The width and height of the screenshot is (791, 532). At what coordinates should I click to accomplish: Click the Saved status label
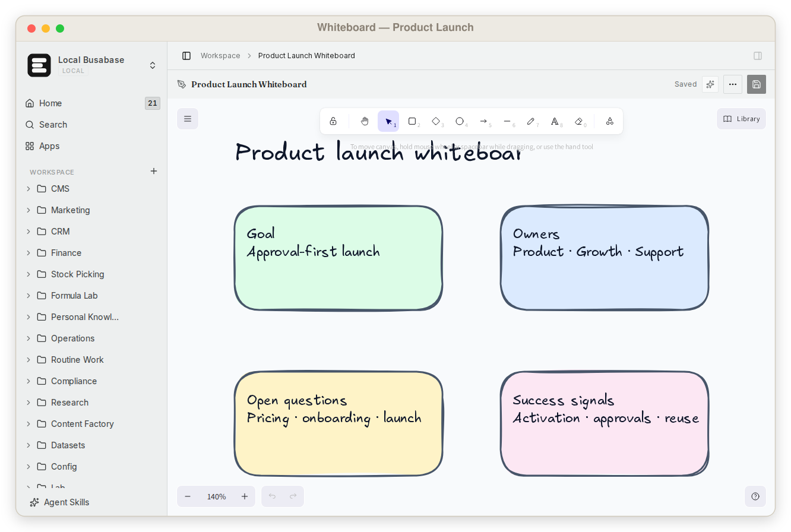tap(685, 84)
